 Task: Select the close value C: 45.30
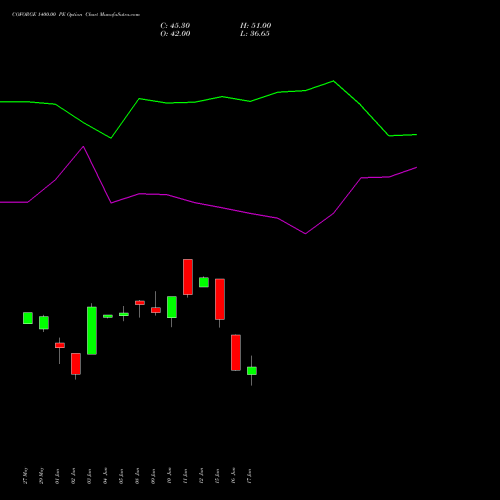[x=175, y=26]
